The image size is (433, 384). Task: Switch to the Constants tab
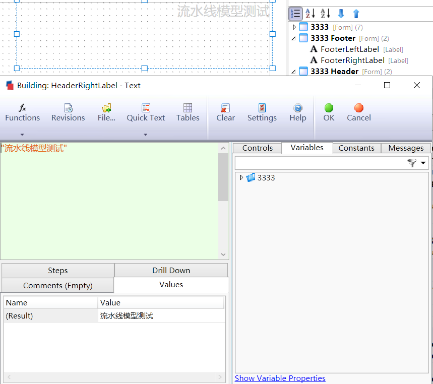click(356, 148)
